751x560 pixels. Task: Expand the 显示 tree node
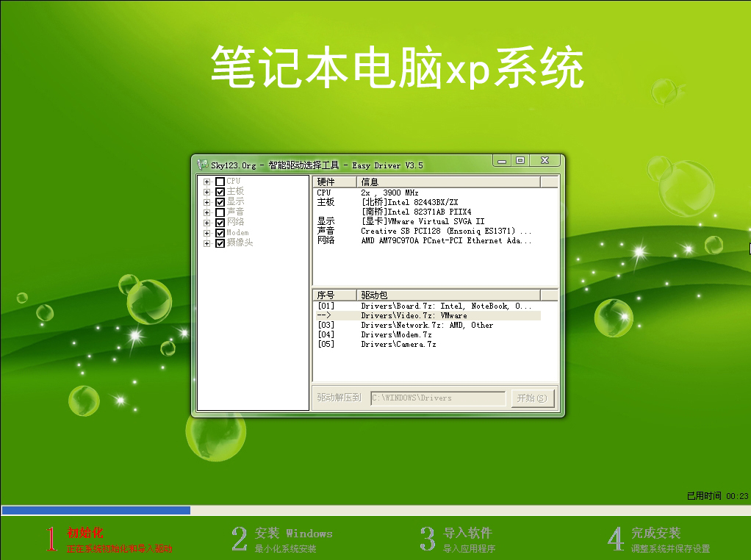click(206, 202)
